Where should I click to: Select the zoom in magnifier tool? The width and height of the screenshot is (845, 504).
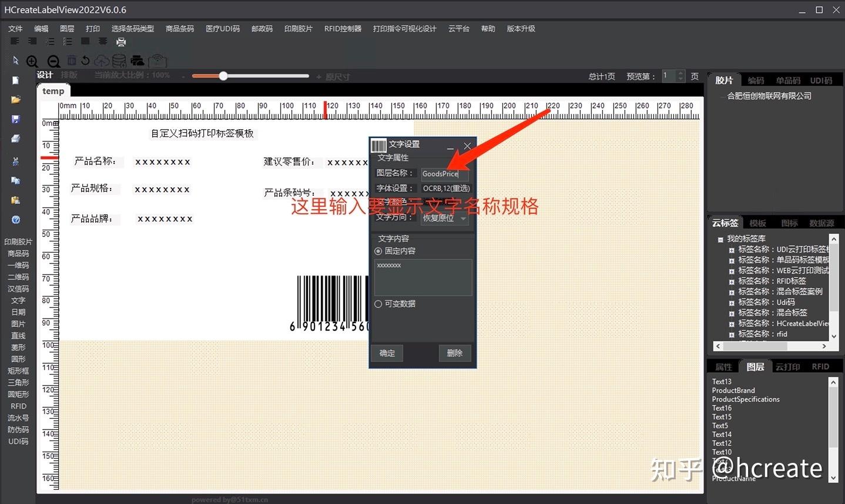tap(32, 61)
